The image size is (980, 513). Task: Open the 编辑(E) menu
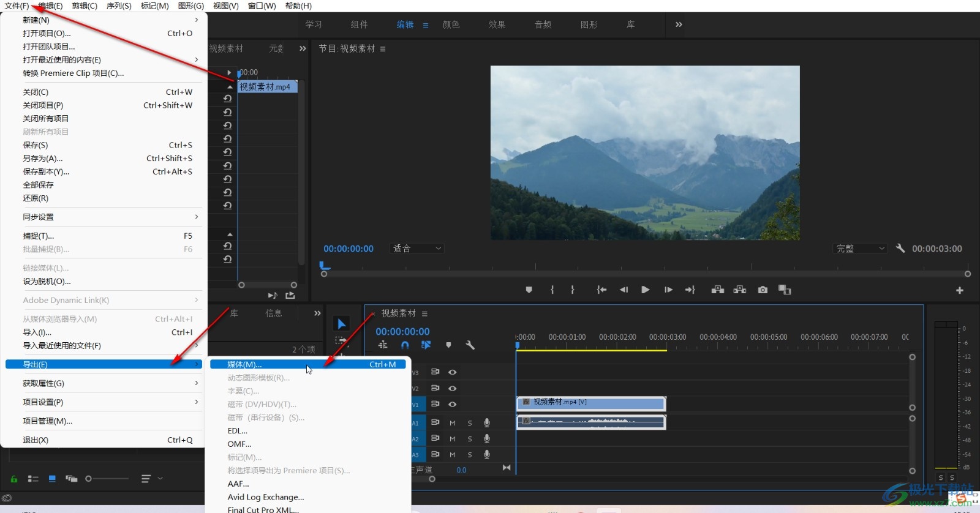point(50,6)
